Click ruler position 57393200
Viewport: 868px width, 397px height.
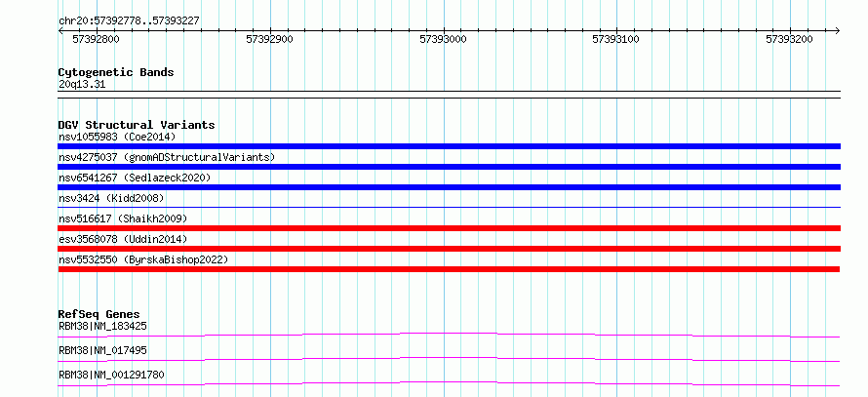(789, 39)
